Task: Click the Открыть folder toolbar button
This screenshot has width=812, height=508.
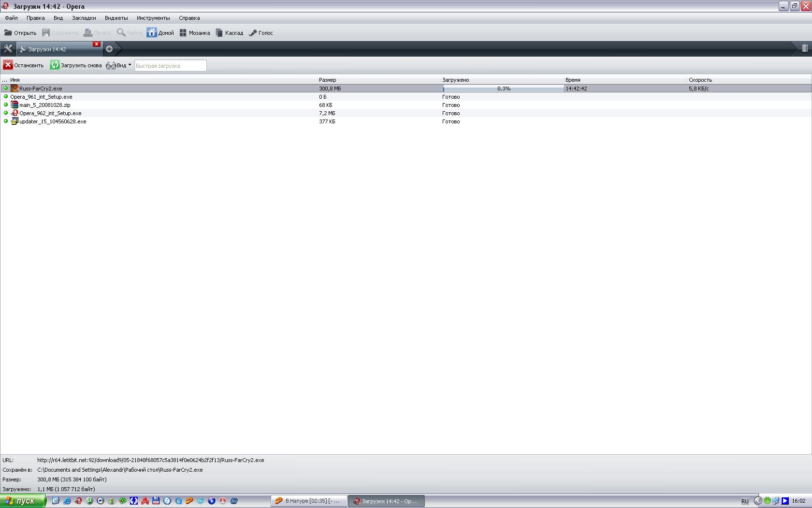Action: tap(20, 33)
